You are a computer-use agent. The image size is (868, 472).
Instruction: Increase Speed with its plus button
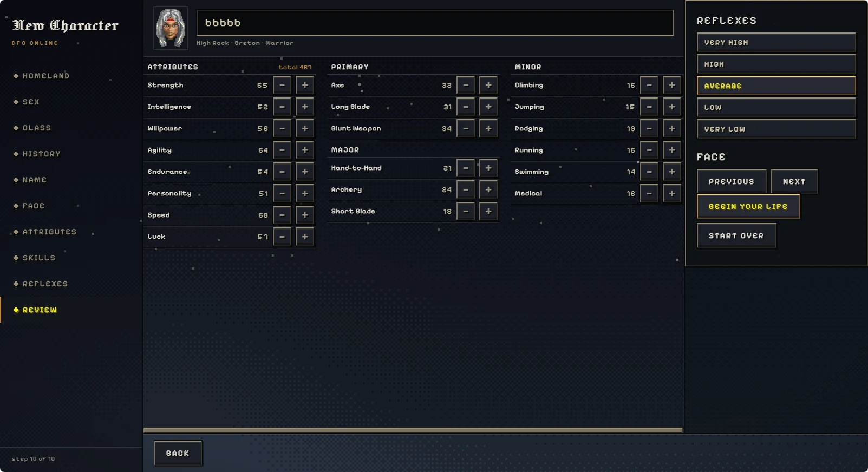(x=305, y=215)
